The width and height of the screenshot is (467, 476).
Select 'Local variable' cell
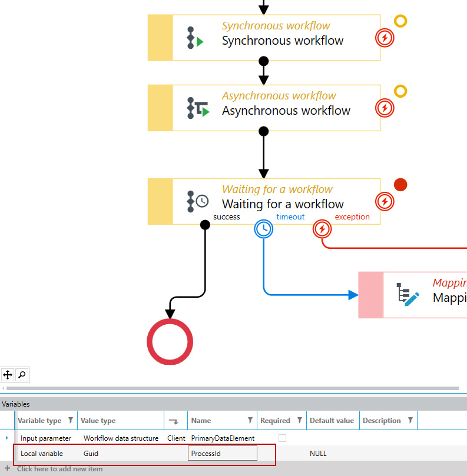click(42, 454)
